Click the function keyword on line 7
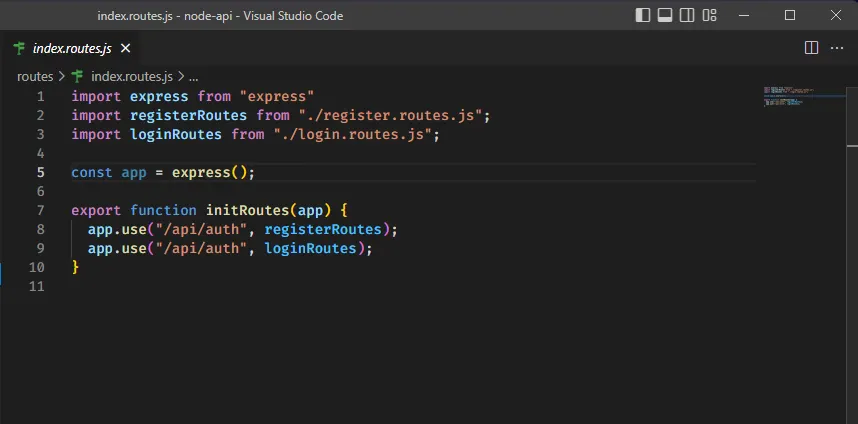Viewport: 858px width, 424px height. (163, 211)
